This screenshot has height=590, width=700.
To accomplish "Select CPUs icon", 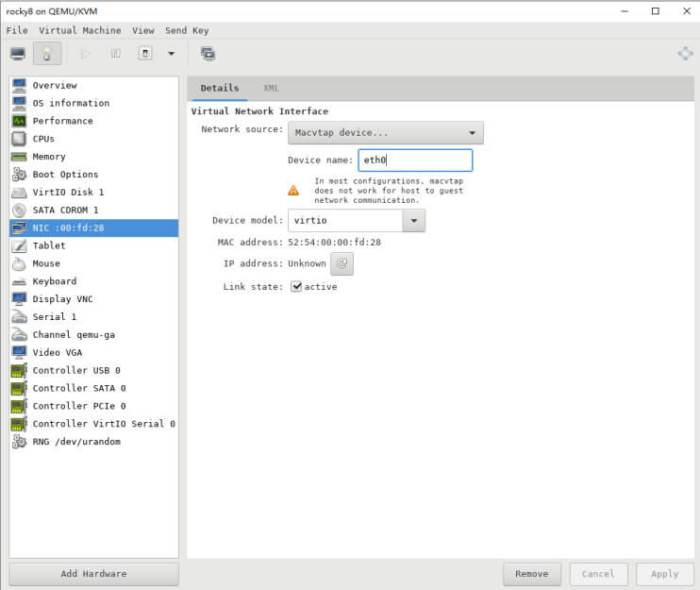I will [19, 139].
